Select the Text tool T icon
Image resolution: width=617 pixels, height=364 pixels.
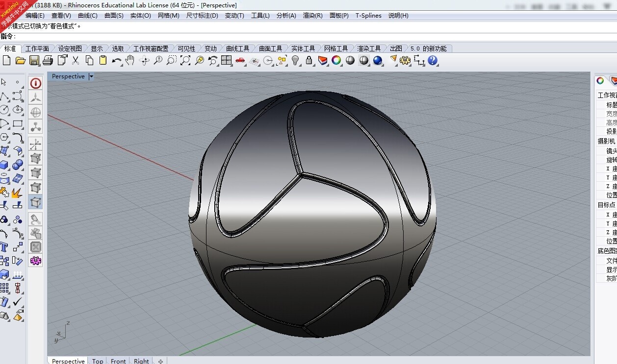[4, 246]
